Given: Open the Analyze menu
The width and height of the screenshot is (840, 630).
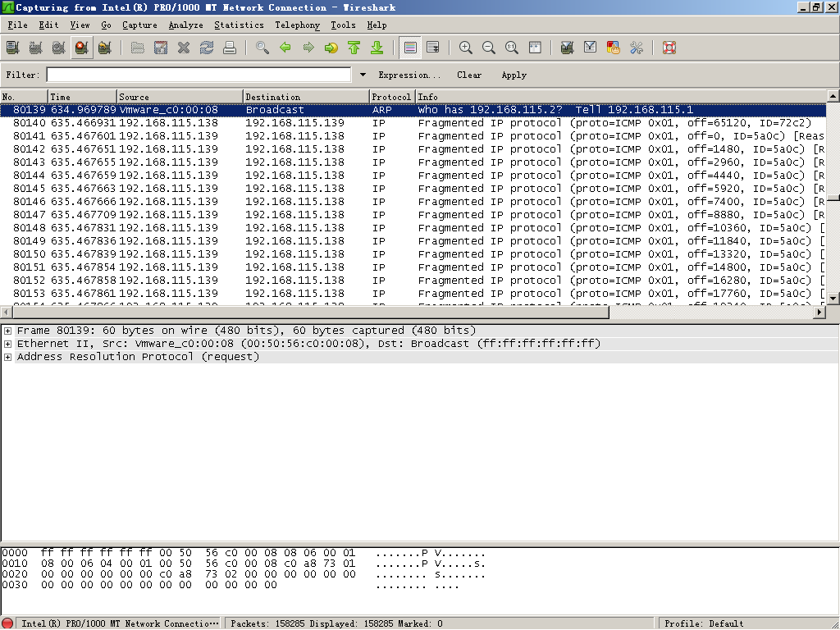Looking at the screenshot, I should 186,25.
